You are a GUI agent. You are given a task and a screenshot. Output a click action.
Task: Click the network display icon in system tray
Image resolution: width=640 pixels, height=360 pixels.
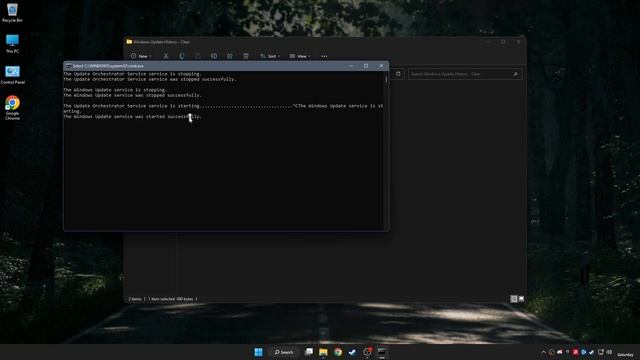click(600, 352)
